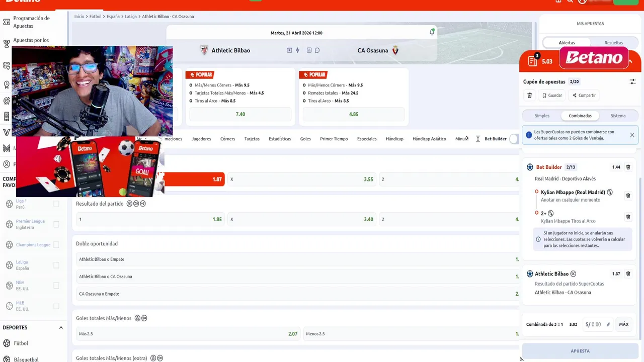Click the search magnifier in the header

point(570,2)
